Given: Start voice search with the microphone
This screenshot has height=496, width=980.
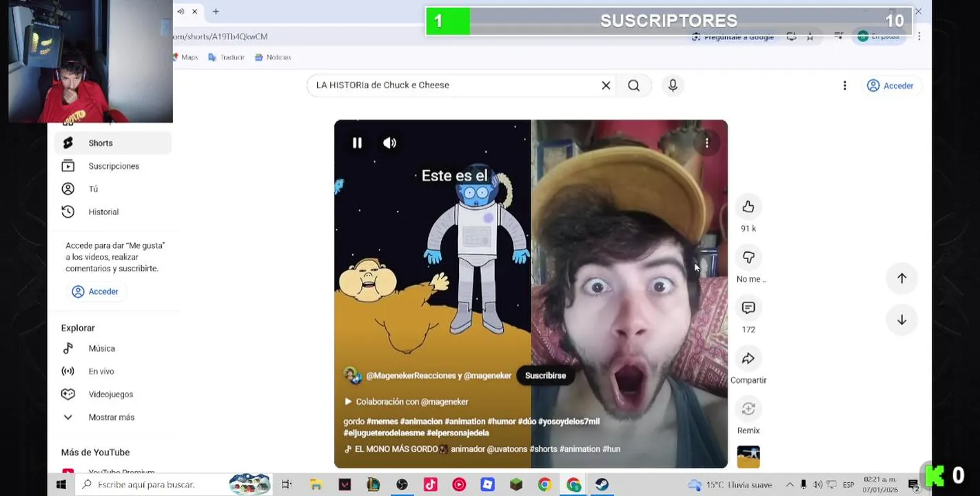Looking at the screenshot, I should 673,85.
